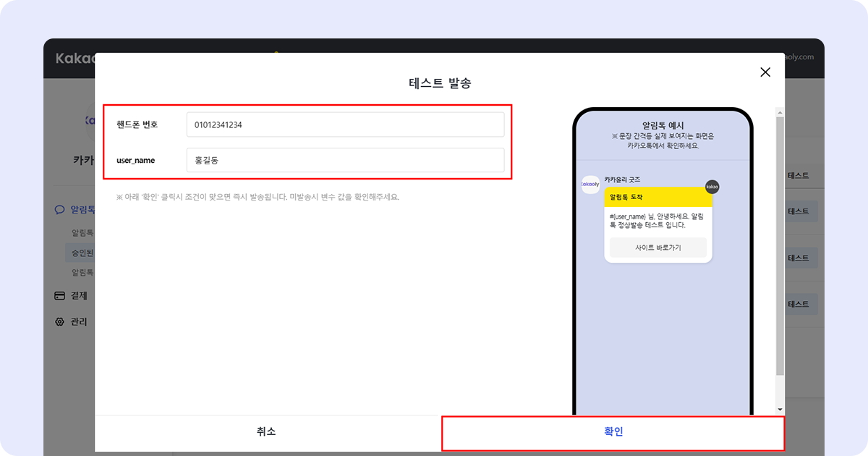Click the dialog's vertical scrollbar thumb

point(780,246)
